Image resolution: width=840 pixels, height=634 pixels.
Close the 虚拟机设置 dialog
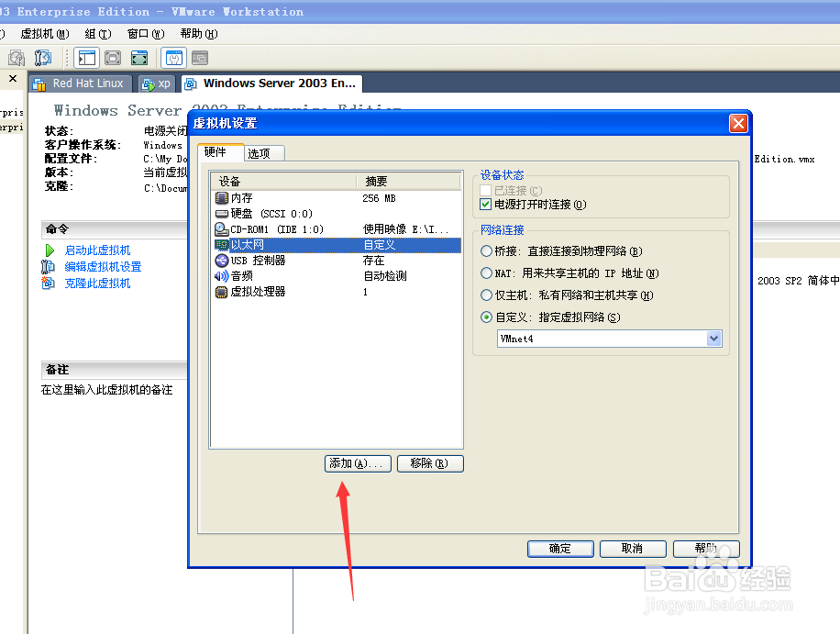click(x=738, y=124)
